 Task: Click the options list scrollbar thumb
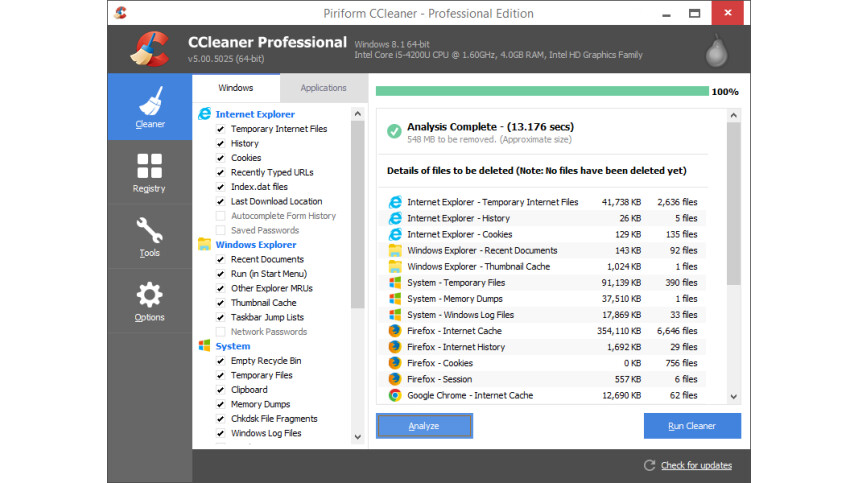click(358, 215)
